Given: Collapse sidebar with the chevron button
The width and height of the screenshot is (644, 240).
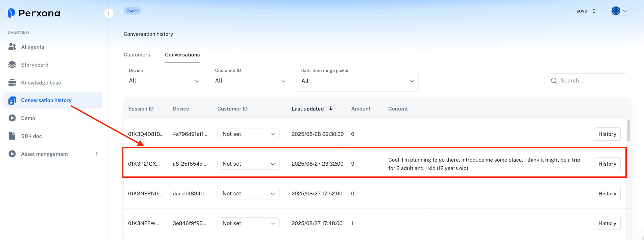Looking at the screenshot, I should 108,13.
